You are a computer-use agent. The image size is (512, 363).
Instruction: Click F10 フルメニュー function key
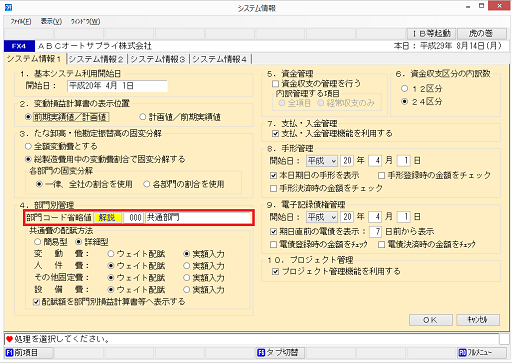click(x=482, y=353)
